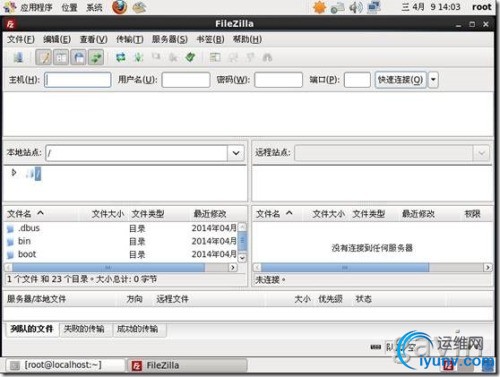Launch Firefox from the top panel
The image size is (500, 377).
click(x=119, y=7)
